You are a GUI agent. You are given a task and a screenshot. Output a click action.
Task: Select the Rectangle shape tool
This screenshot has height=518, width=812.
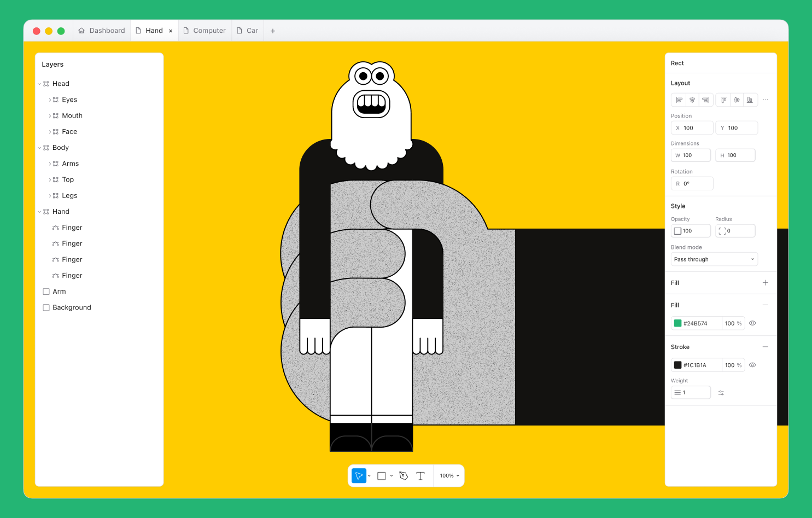[382, 476]
